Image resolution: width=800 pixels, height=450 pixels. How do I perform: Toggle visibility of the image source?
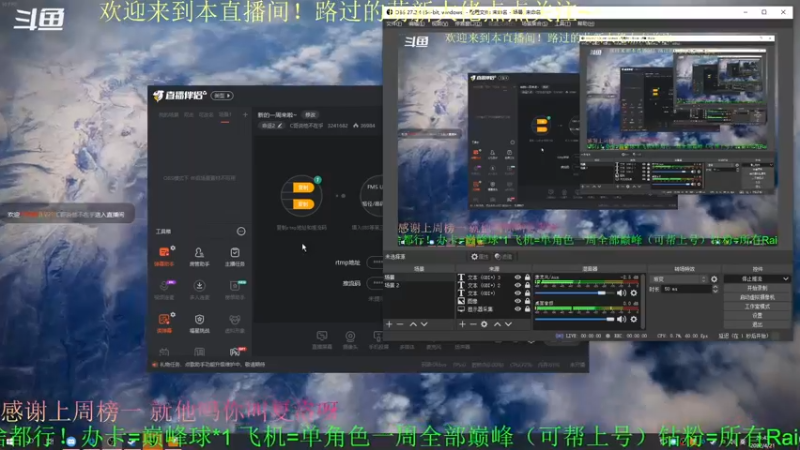(518, 301)
